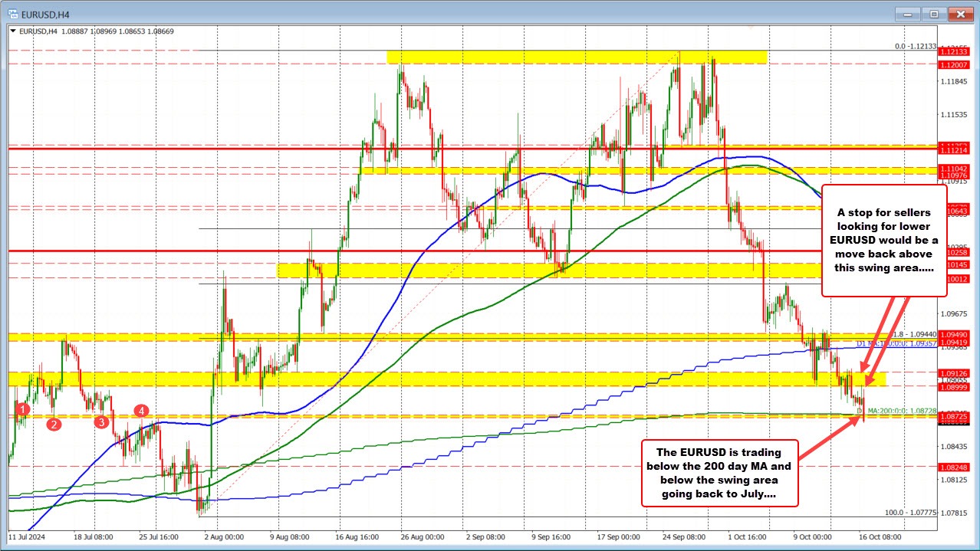Image resolution: width=980 pixels, height=551 pixels.
Task: Click the D MA:200 label on chart
Action: pyautogui.click(x=897, y=412)
